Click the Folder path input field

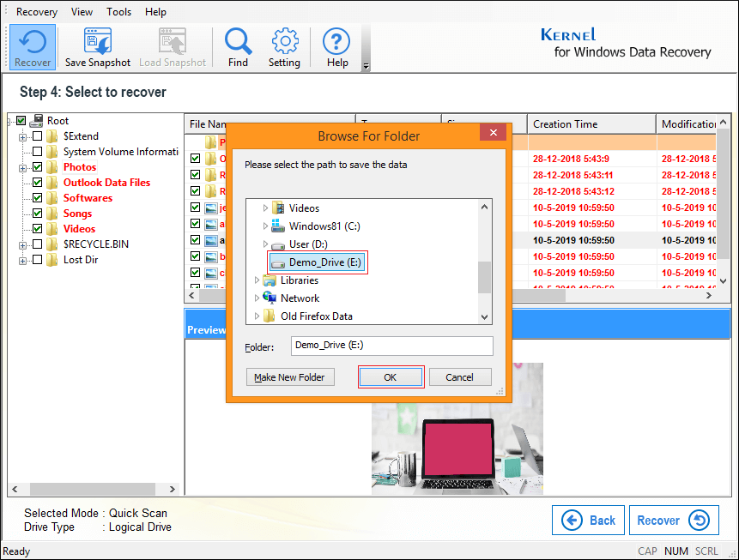[x=392, y=346]
